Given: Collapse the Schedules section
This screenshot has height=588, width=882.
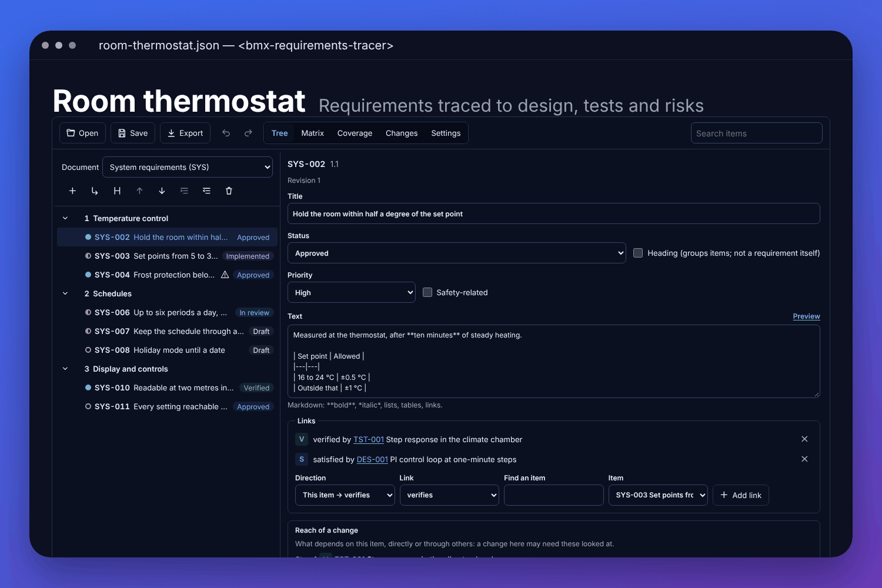Looking at the screenshot, I should click(x=65, y=293).
